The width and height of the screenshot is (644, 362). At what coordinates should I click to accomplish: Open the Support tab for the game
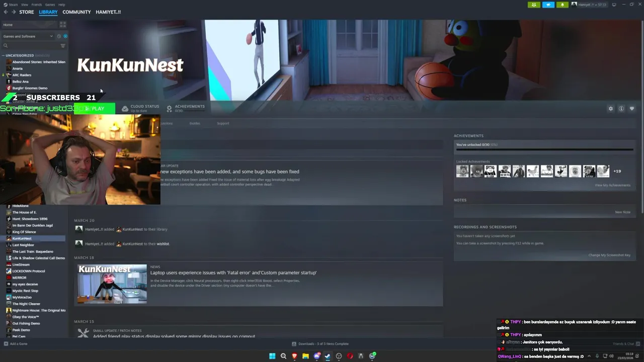pos(223,123)
